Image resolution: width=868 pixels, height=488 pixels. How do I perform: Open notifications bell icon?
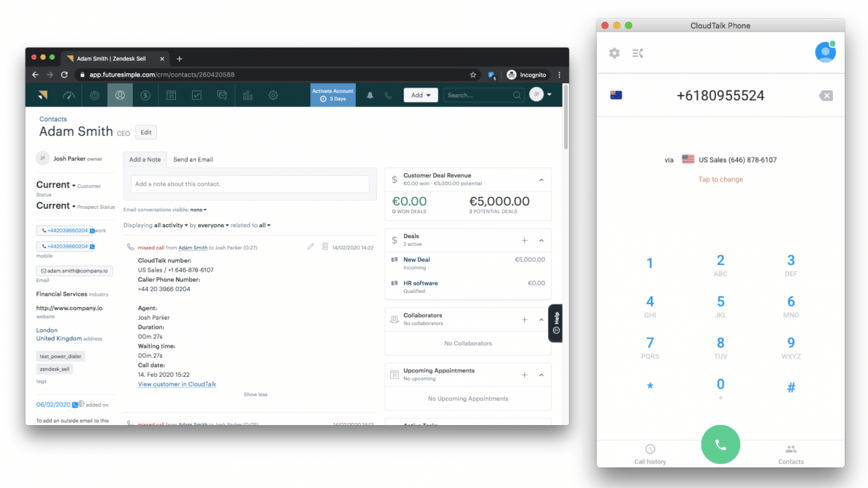[370, 95]
